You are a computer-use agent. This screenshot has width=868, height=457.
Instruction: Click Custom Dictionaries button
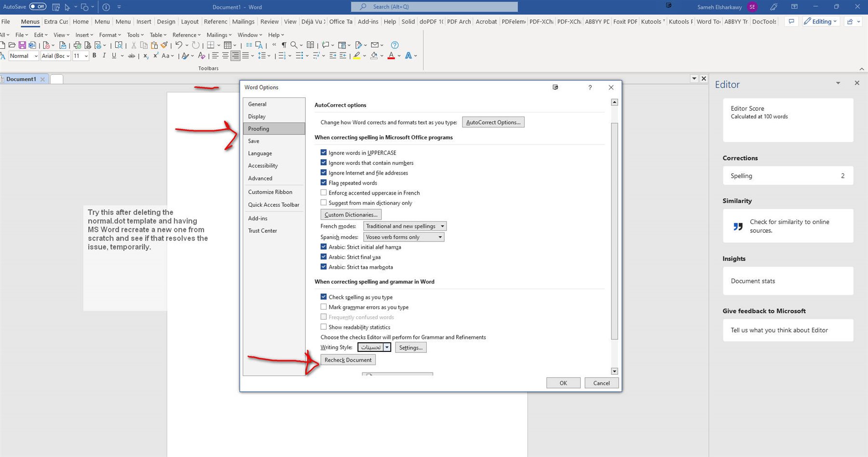(x=351, y=215)
